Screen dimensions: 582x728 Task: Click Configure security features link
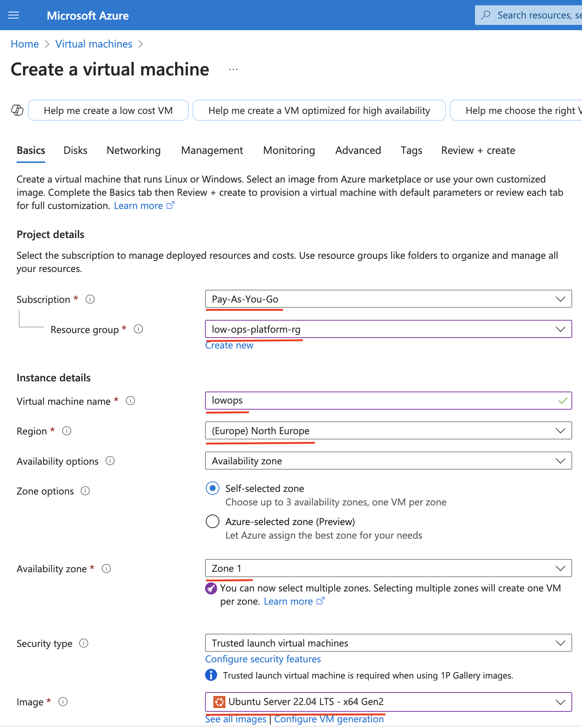point(263,659)
